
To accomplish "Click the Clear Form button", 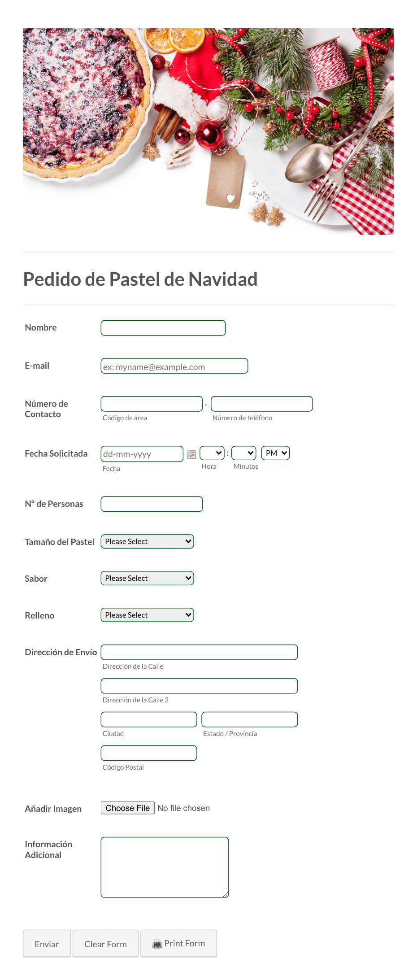I will pos(106,943).
